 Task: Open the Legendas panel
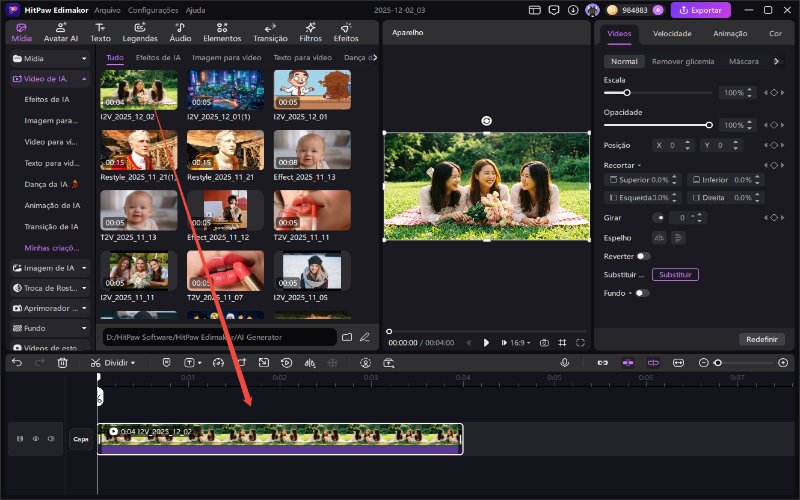(x=140, y=32)
